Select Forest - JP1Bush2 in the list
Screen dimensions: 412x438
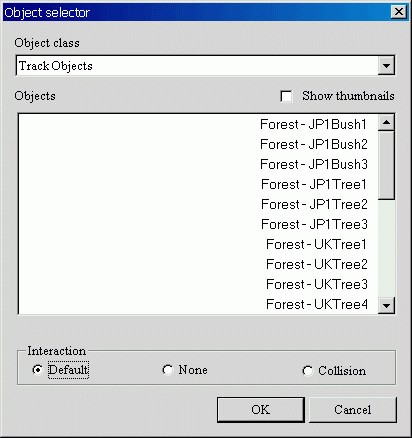point(314,144)
